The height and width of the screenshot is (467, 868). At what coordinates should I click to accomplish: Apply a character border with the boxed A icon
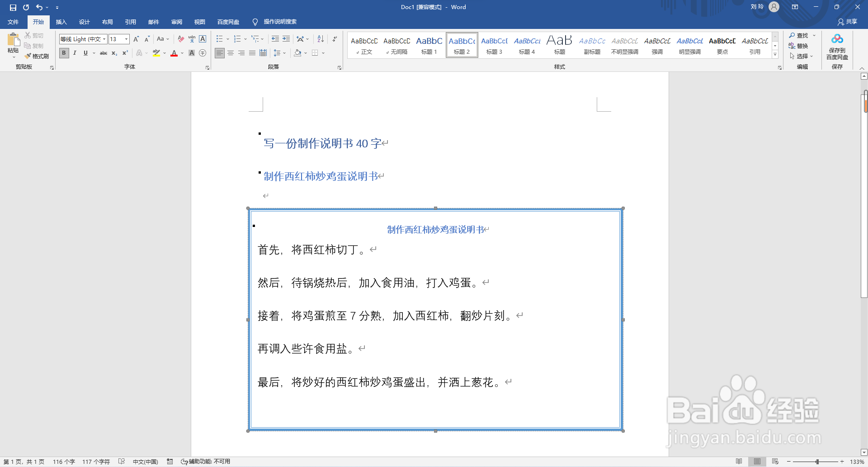click(x=203, y=39)
